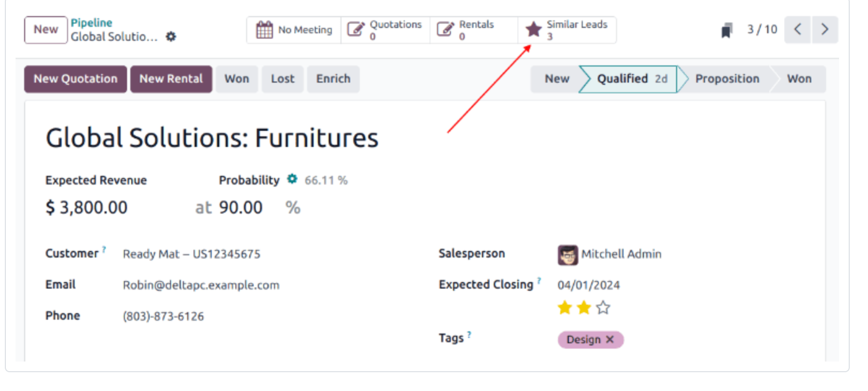Open the Customer field Ready Mat dropdown
This screenshot has width=868, height=391.
[x=191, y=254]
